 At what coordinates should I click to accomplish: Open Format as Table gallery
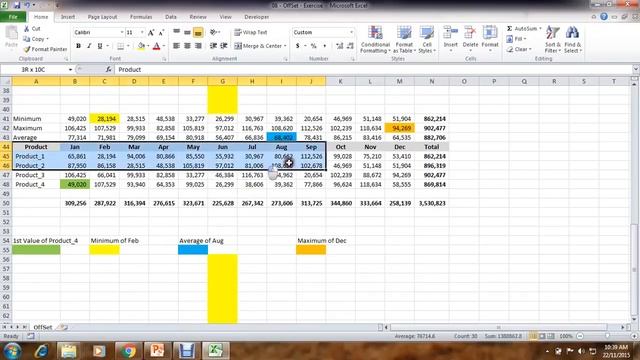[x=404, y=39]
